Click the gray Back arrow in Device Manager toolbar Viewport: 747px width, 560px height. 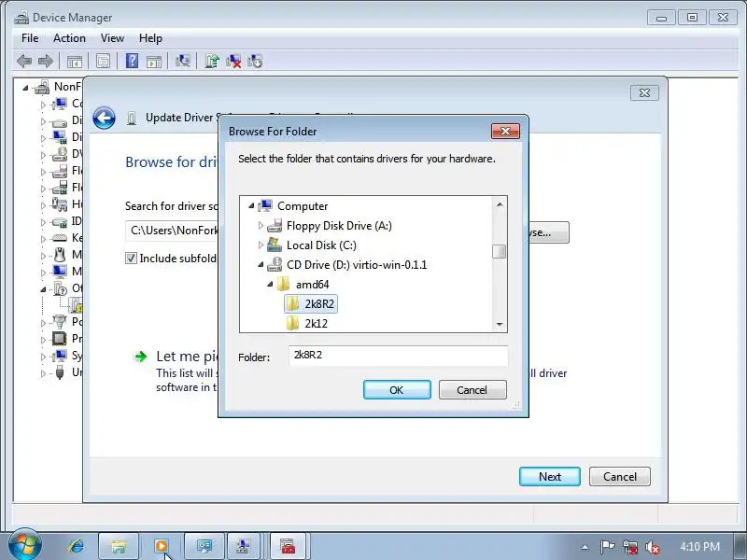tap(24, 61)
